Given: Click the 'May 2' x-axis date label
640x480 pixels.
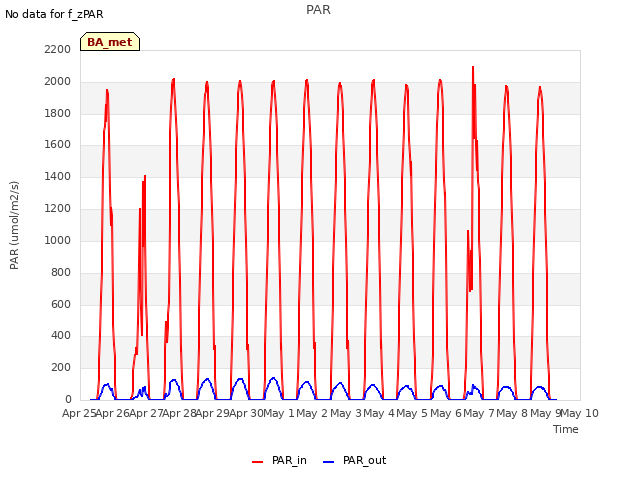Looking at the screenshot, I should click(312, 413).
